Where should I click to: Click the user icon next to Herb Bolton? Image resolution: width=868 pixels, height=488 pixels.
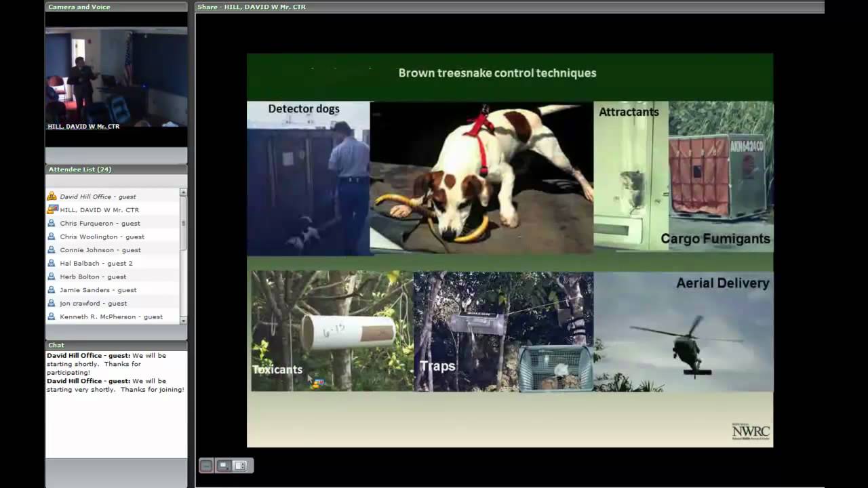point(52,277)
